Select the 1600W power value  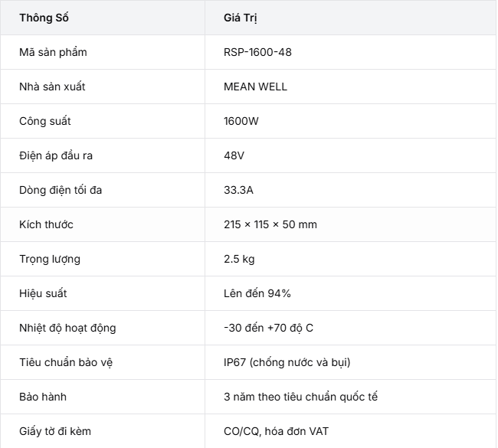click(x=241, y=121)
